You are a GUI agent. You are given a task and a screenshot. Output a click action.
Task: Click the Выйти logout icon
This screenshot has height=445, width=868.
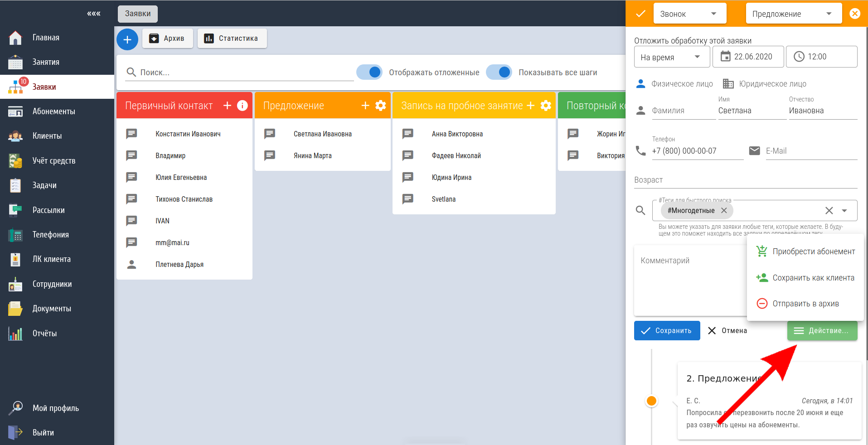pyautogui.click(x=15, y=433)
